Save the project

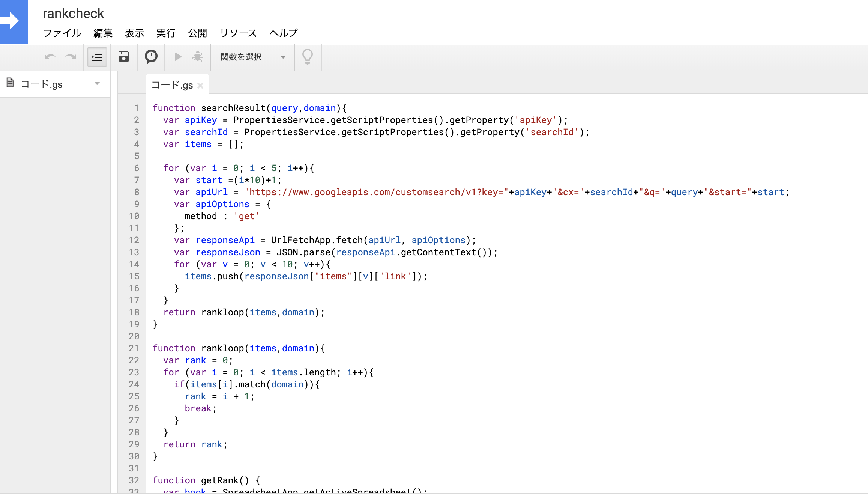(x=124, y=56)
